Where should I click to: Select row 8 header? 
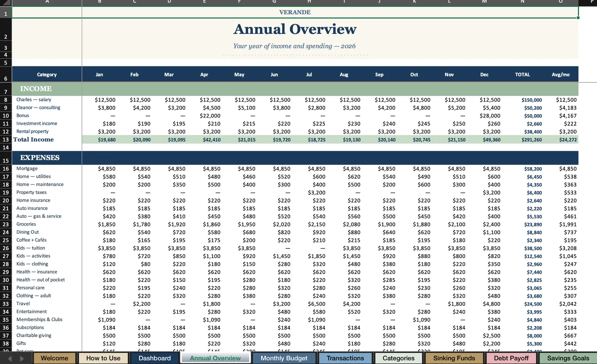pyautogui.click(x=6, y=100)
